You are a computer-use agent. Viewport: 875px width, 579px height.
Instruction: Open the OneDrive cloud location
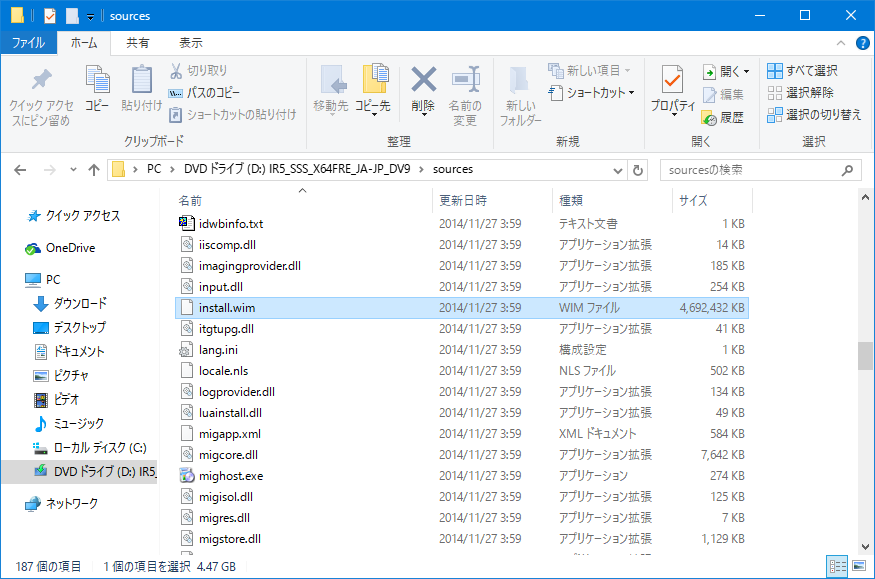(x=60, y=248)
